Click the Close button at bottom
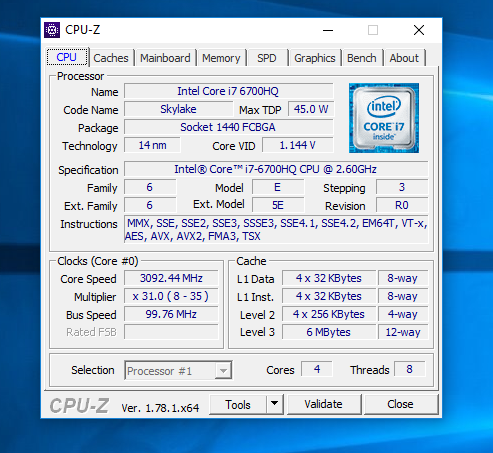The width and height of the screenshot is (493, 453). tap(400, 404)
